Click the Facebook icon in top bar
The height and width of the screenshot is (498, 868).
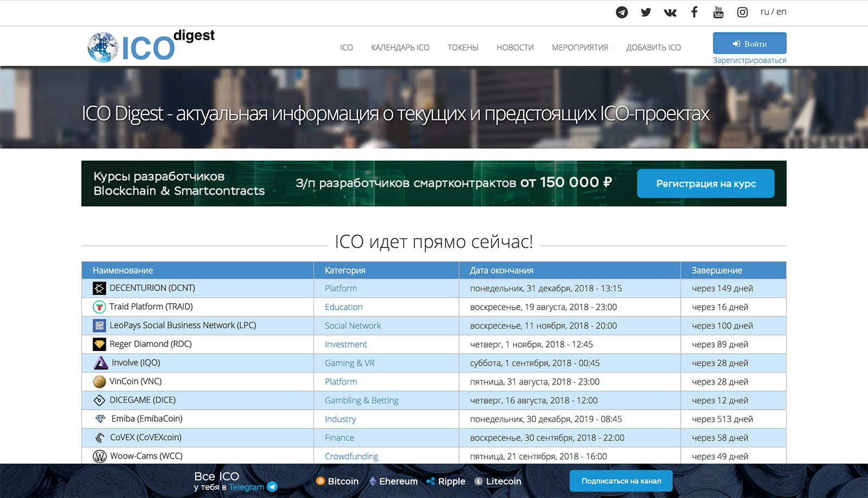[694, 12]
